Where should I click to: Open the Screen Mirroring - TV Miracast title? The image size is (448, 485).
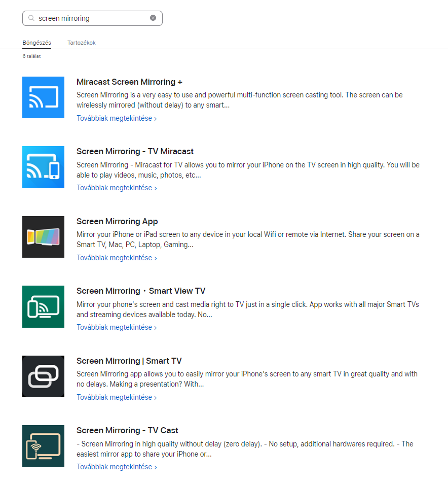135,152
